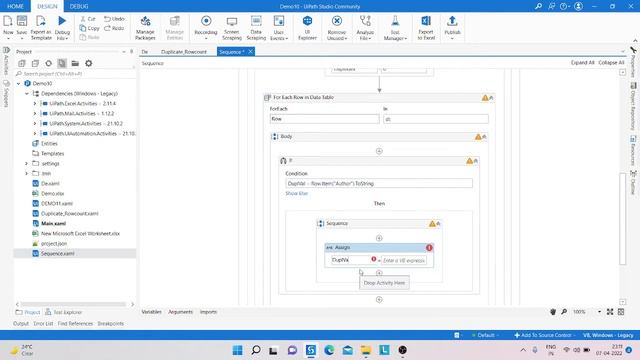Click Expand All link
640x360 pixels.
pyautogui.click(x=582, y=62)
